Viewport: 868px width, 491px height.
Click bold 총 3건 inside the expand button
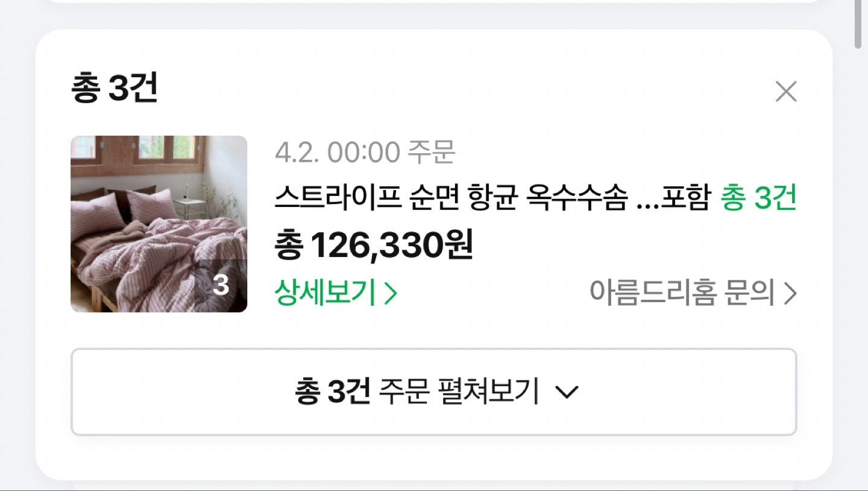[332, 392]
